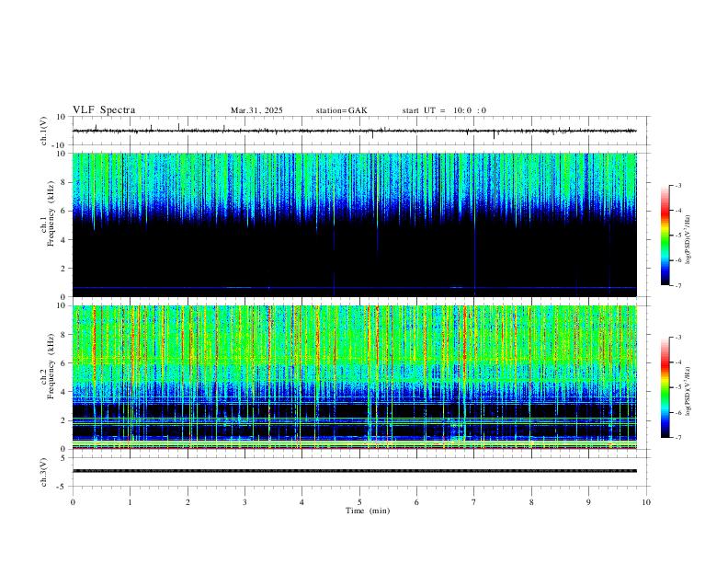This screenshot has width=728, height=563.
Task: Click the 'station=GAK' label
Action: pyautogui.click(x=341, y=110)
